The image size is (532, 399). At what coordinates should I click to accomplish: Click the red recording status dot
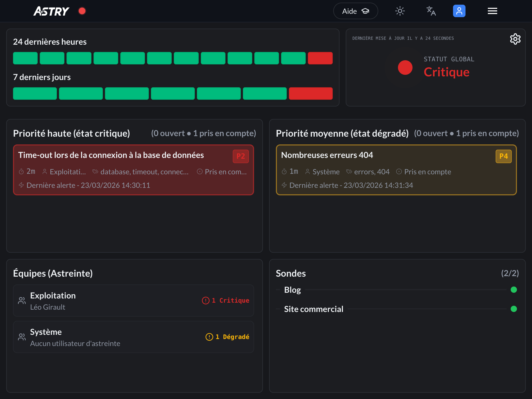pos(82,11)
